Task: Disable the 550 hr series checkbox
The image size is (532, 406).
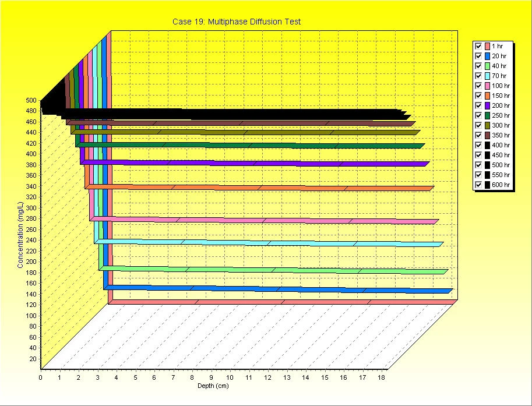Action: pyautogui.click(x=478, y=175)
